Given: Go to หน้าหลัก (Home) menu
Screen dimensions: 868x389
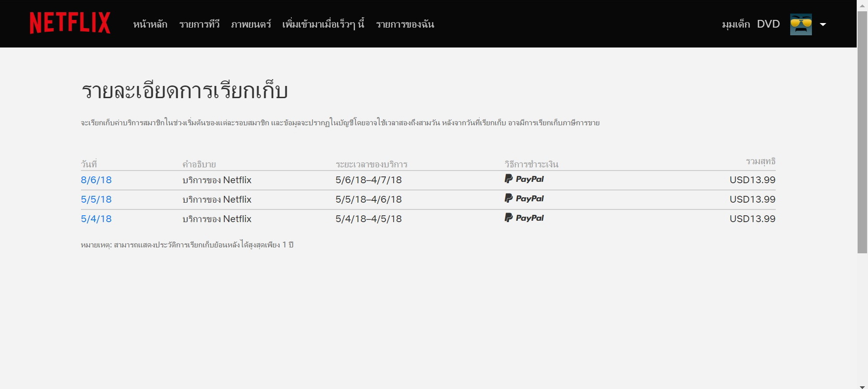Looking at the screenshot, I should coord(150,24).
